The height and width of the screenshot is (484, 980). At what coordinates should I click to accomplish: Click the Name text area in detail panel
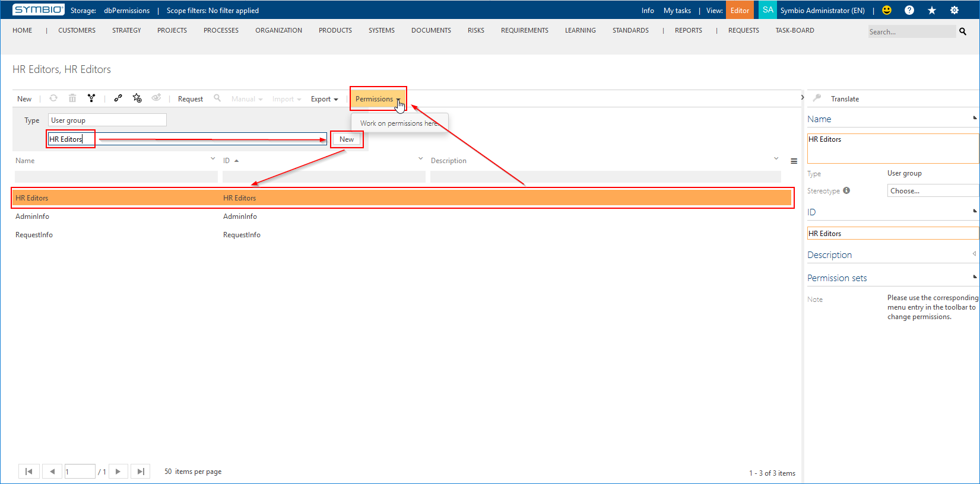(893, 148)
